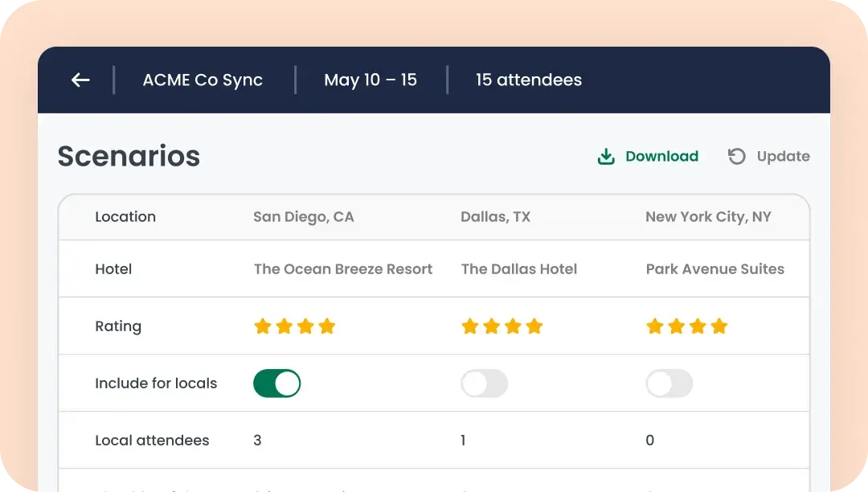Click the May 10 – 15 date range
Screen dimensions: 868x492
click(x=371, y=80)
